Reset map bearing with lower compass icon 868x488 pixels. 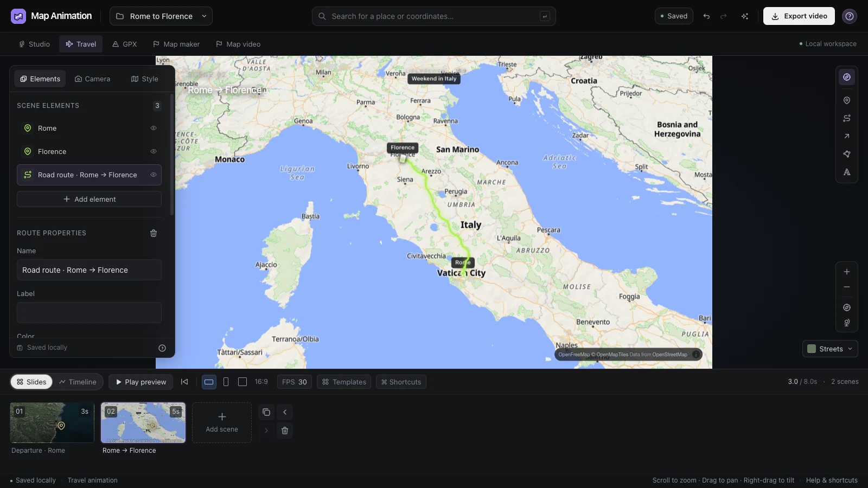[x=846, y=307]
